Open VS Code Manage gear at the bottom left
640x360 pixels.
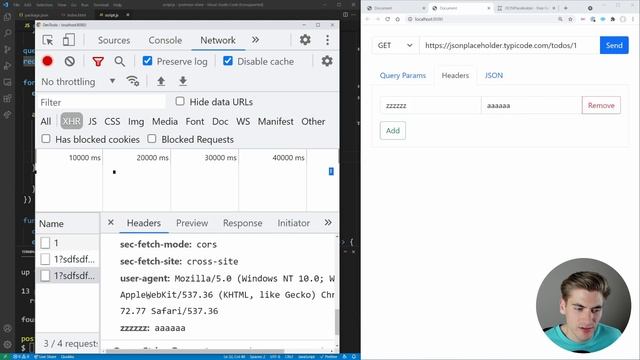(x=7, y=344)
